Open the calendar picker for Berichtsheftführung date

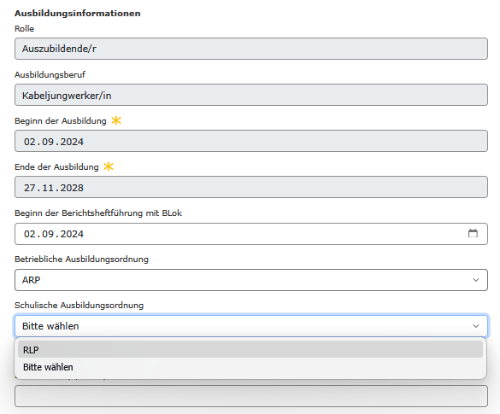pos(473,233)
